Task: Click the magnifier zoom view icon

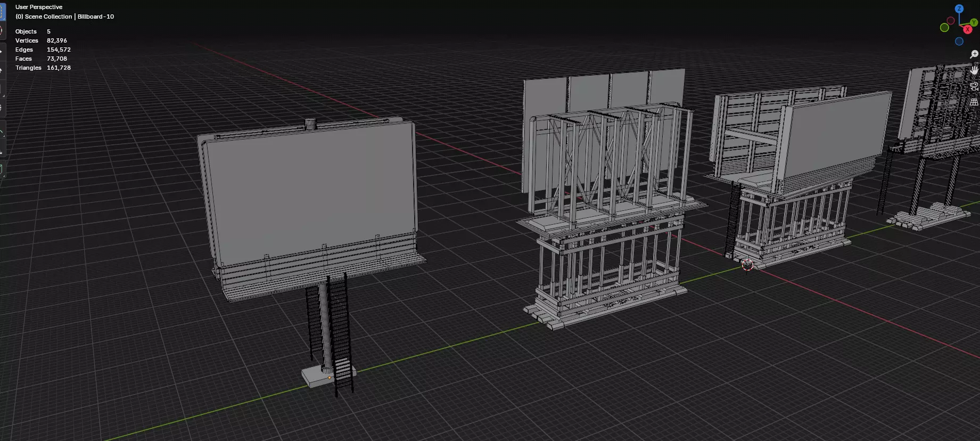Action: click(974, 54)
